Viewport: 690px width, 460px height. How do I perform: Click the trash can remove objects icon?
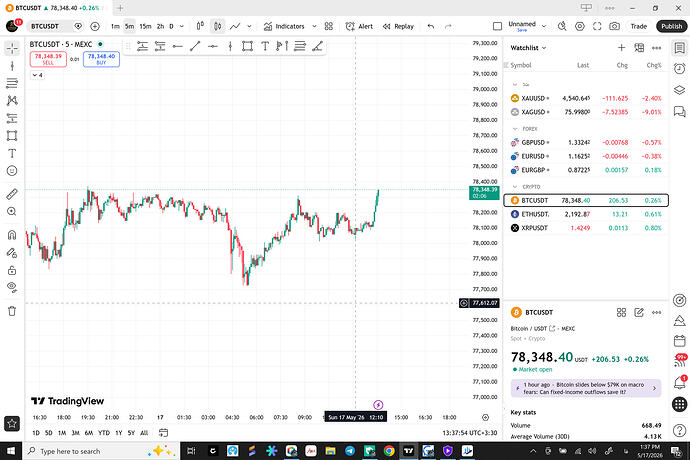(12, 311)
